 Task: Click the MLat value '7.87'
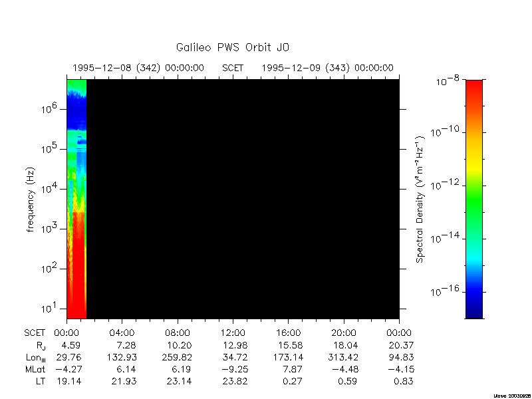292,369
